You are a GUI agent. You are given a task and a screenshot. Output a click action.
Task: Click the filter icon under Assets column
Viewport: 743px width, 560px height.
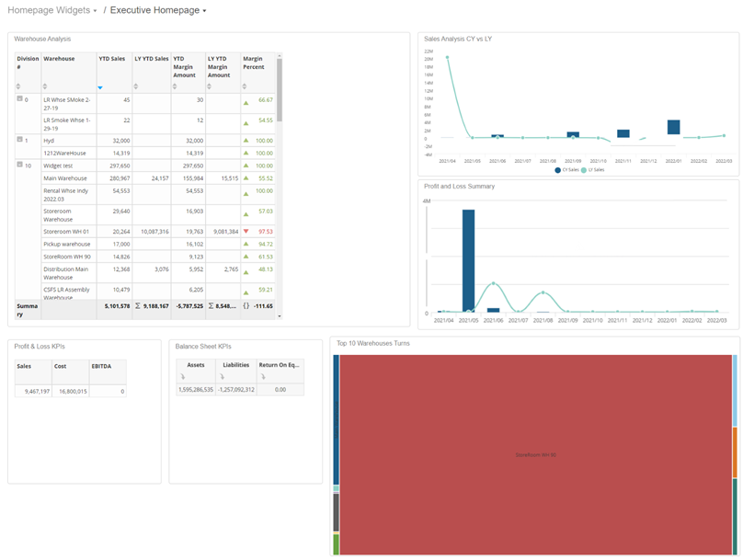click(x=182, y=377)
